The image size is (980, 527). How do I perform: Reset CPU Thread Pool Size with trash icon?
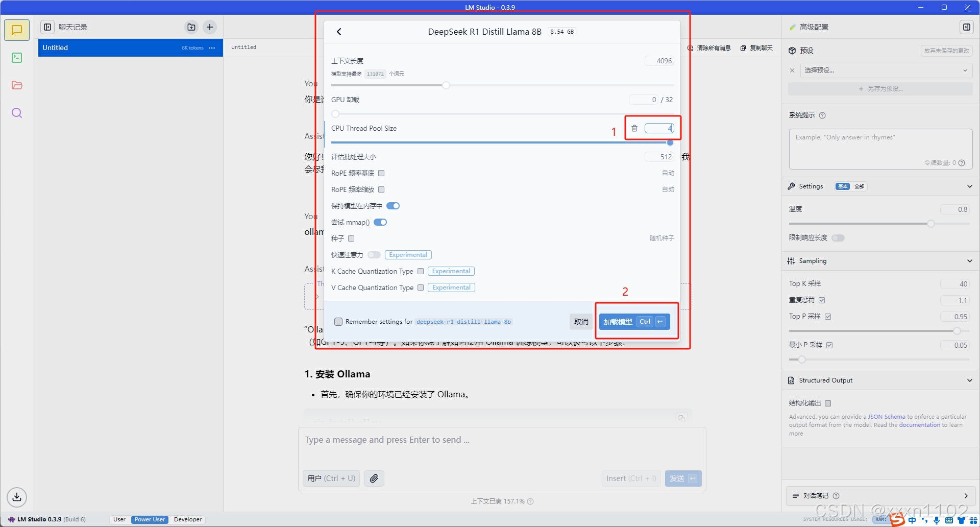(x=634, y=128)
